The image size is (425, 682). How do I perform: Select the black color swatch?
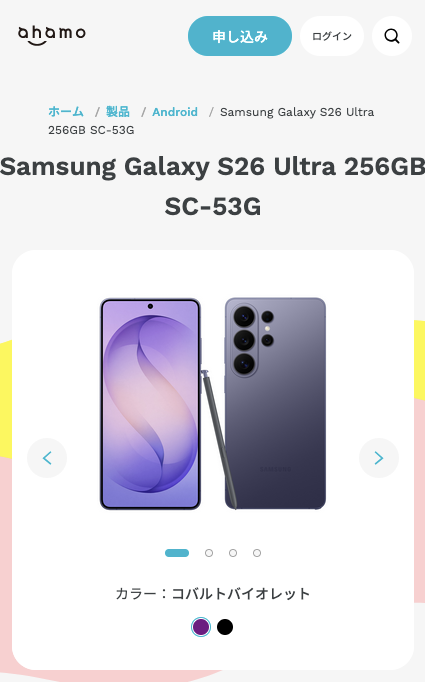(x=225, y=627)
